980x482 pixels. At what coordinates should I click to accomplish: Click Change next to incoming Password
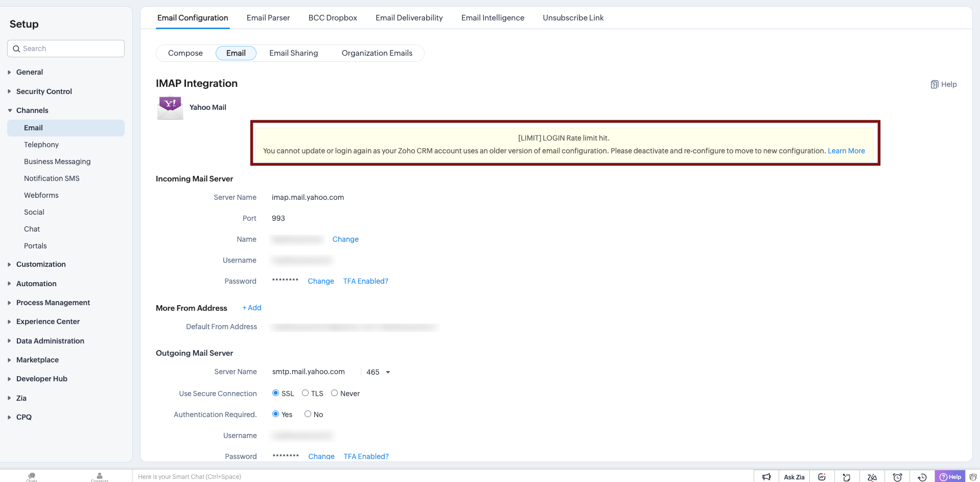point(321,281)
